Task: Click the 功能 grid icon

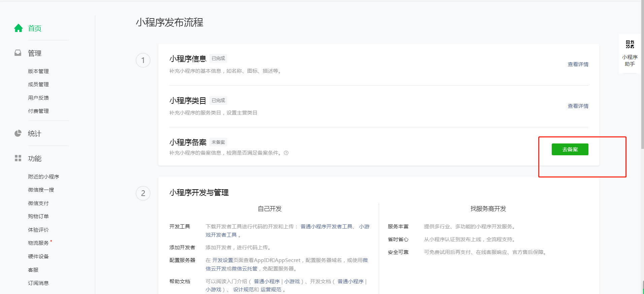Action: pos(18,158)
